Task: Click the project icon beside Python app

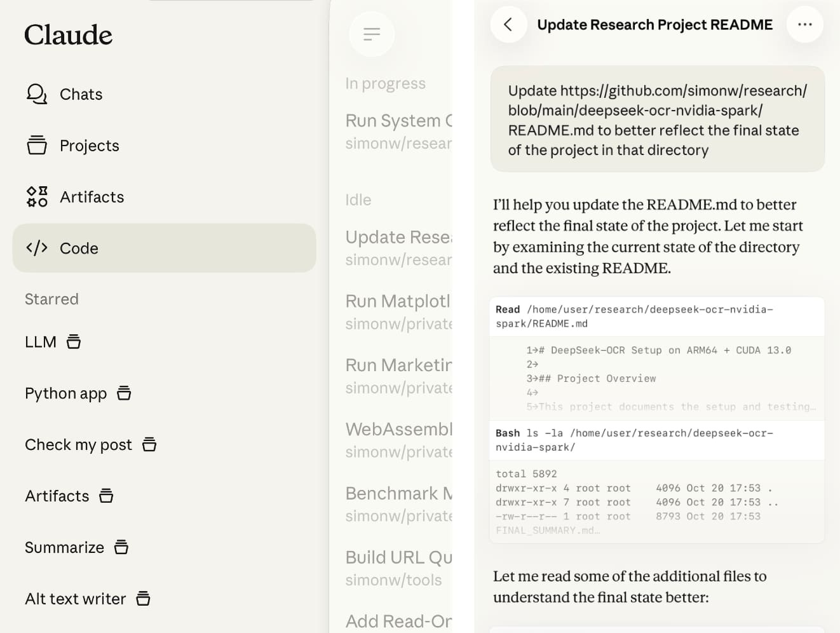Action: click(124, 393)
